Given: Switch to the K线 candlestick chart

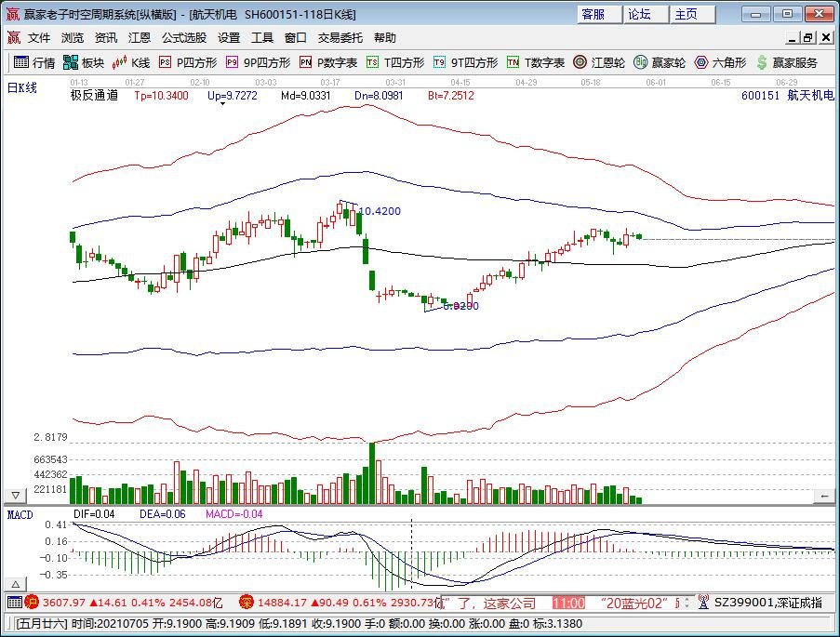Looking at the screenshot, I should coord(131,62).
